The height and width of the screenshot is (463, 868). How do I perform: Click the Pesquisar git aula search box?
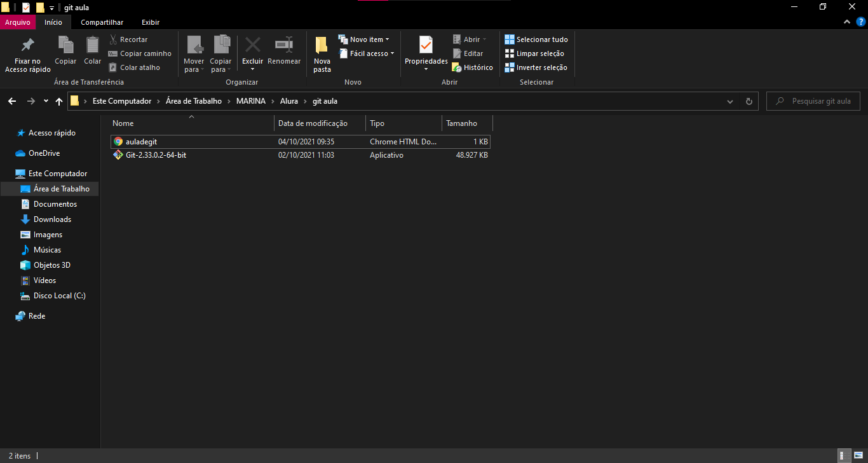(x=813, y=101)
